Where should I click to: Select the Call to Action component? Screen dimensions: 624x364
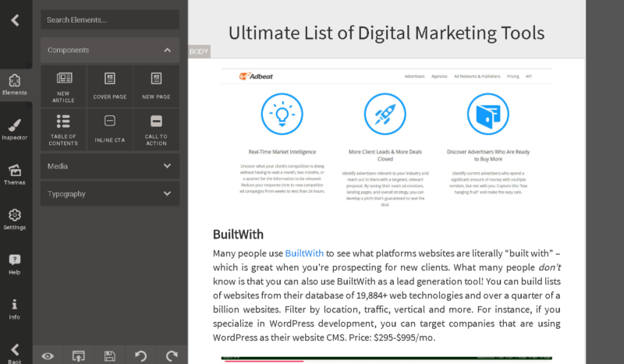click(x=156, y=129)
